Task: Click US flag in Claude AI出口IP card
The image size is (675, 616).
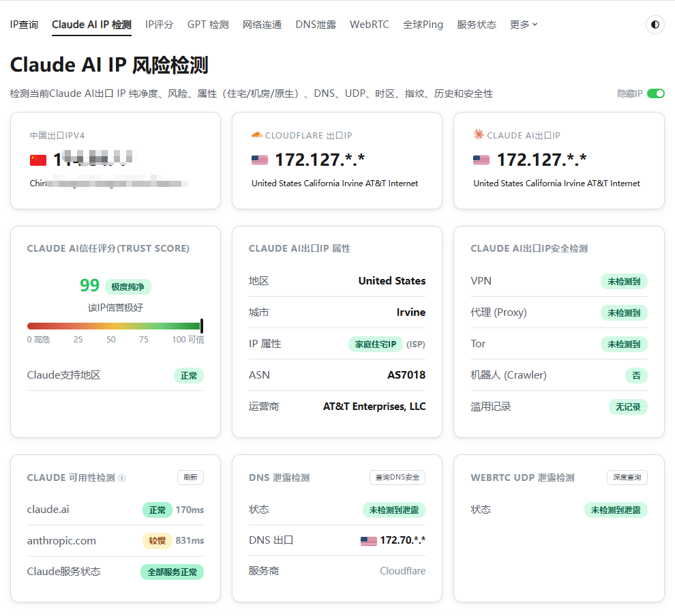Action: point(481,160)
